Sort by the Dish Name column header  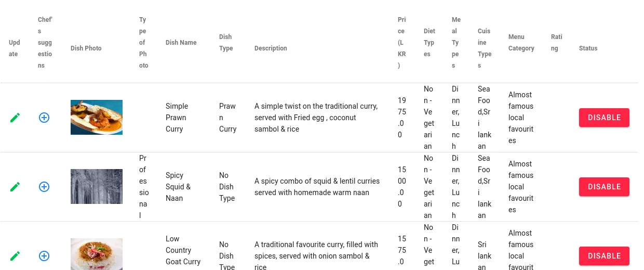181,43
